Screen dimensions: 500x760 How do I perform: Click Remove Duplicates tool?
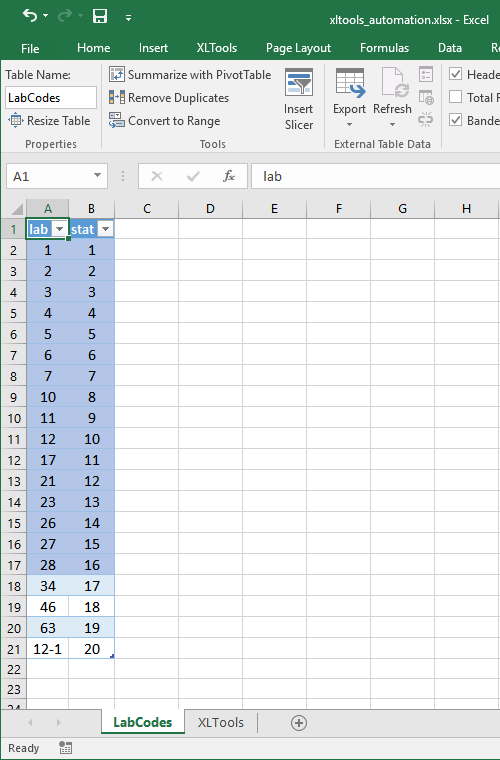pyautogui.click(x=169, y=97)
